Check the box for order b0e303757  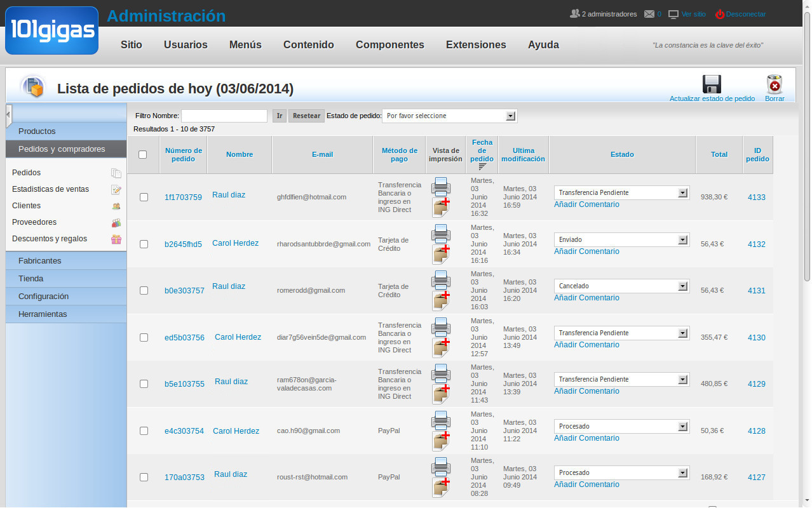[x=144, y=290]
